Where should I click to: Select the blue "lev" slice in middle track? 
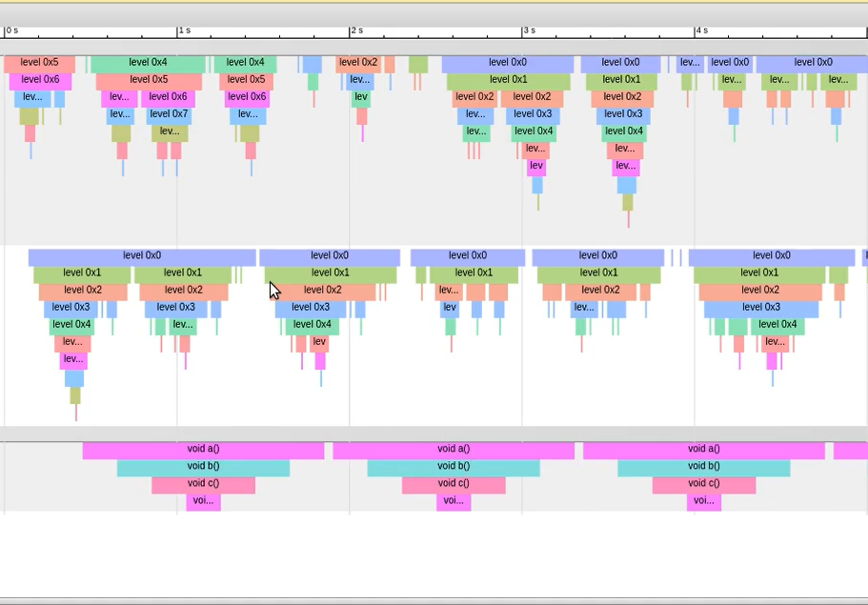(x=450, y=309)
